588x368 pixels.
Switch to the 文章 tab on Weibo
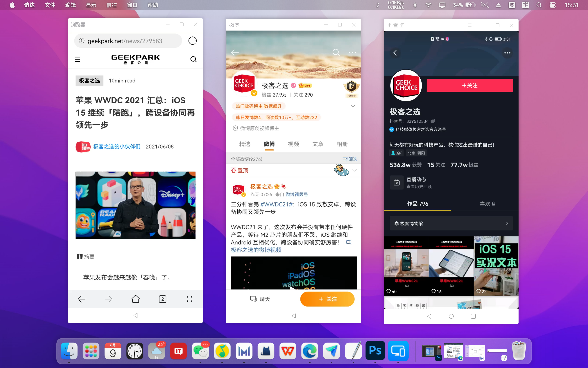[x=318, y=144]
